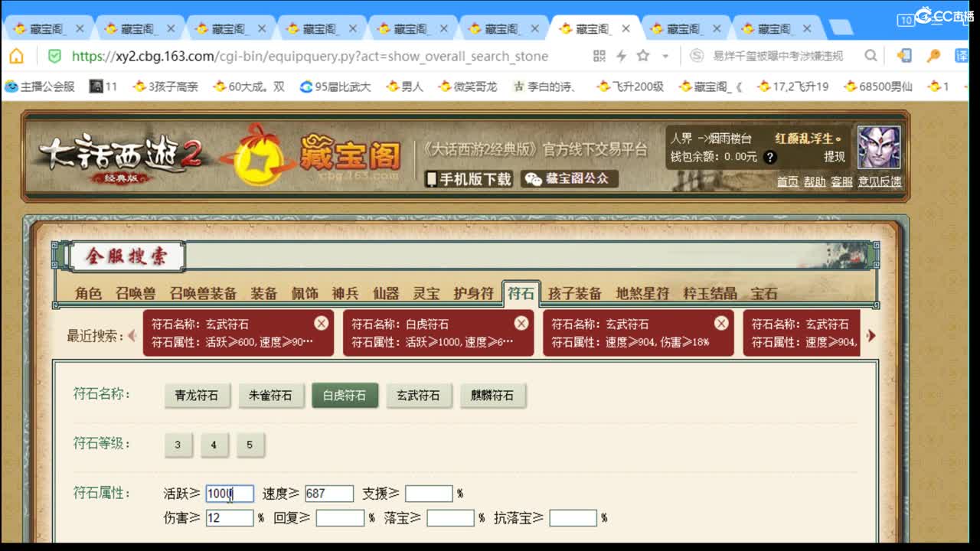Click the green security shield icon
The image size is (980, 551).
pyautogui.click(x=54, y=56)
